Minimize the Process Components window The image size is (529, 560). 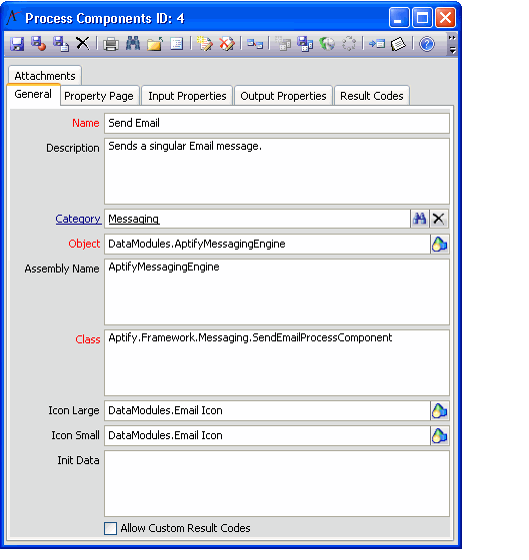(x=399, y=18)
